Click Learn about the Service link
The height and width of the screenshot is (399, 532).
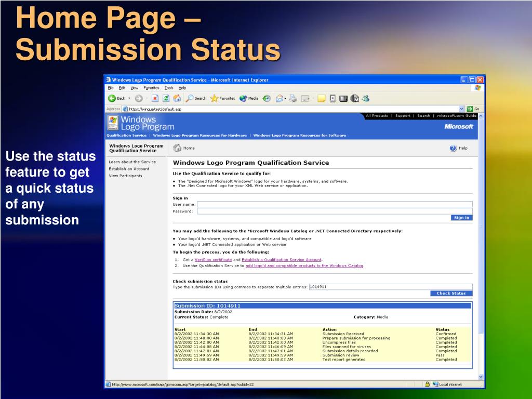(x=132, y=162)
